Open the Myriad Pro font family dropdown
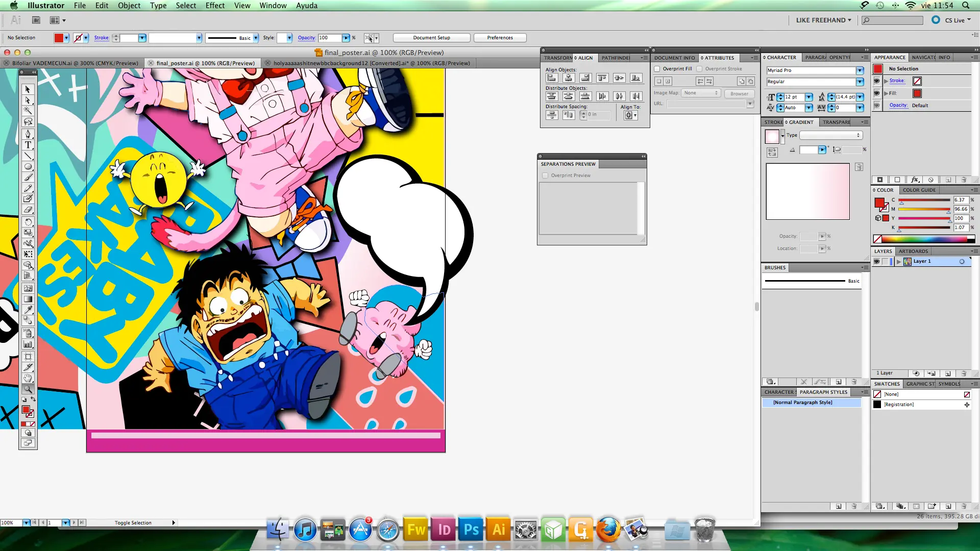The height and width of the screenshot is (551, 980). point(860,70)
